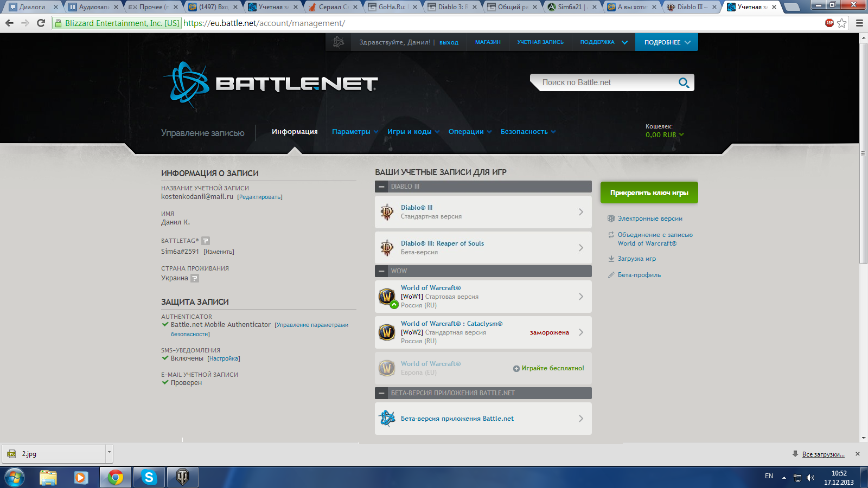Click the WoW Cataclysm game icon
The width and height of the screenshot is (868, 488).
click(387, 332)
